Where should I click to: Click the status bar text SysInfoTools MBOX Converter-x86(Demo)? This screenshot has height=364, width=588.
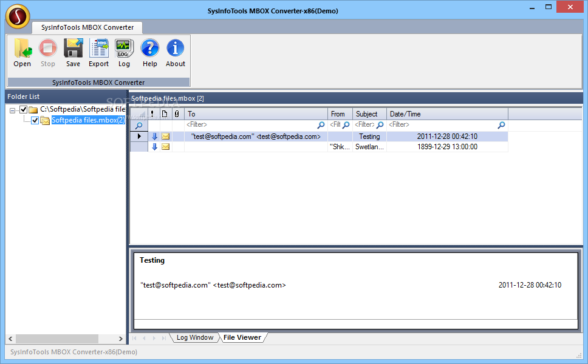tap(74, 352)
